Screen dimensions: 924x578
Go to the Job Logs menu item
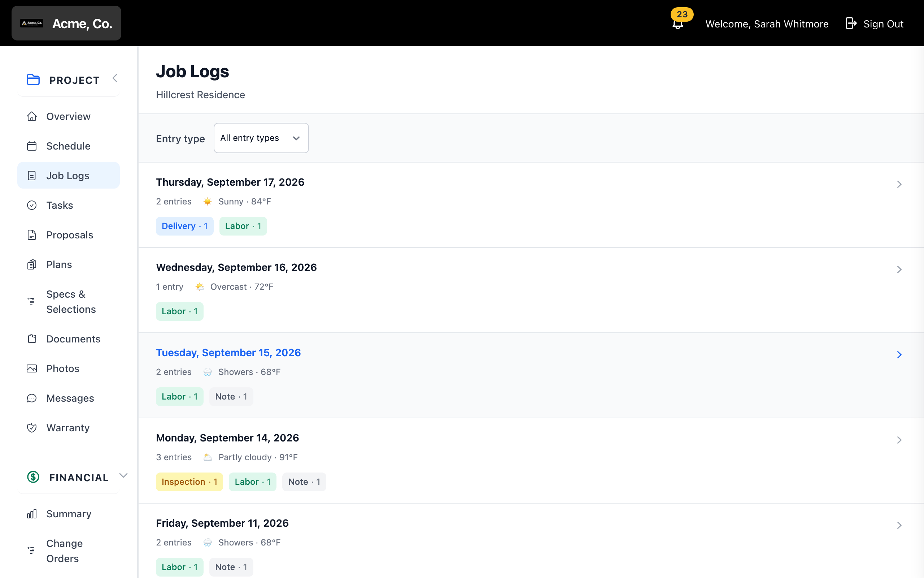(69, 176)
